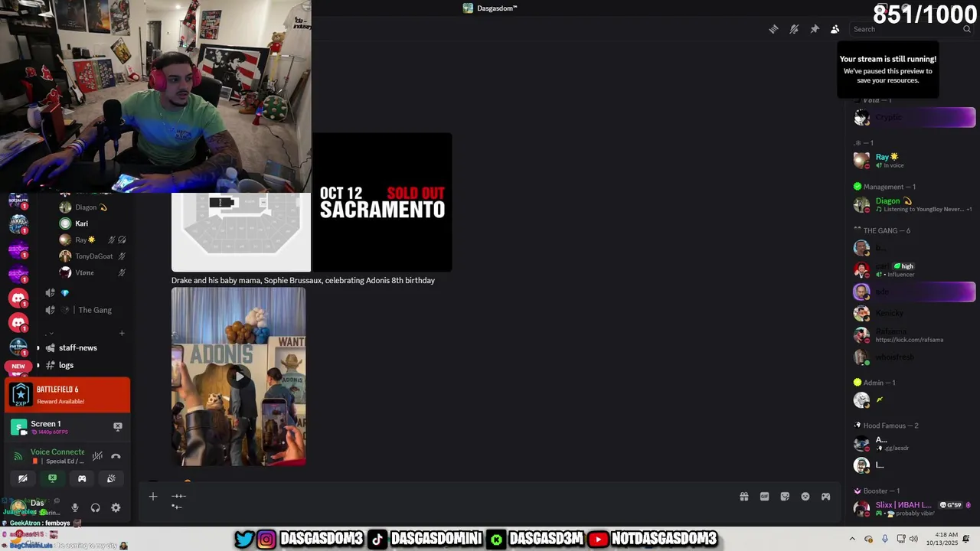Select the staff-news channel

(78, 347)
